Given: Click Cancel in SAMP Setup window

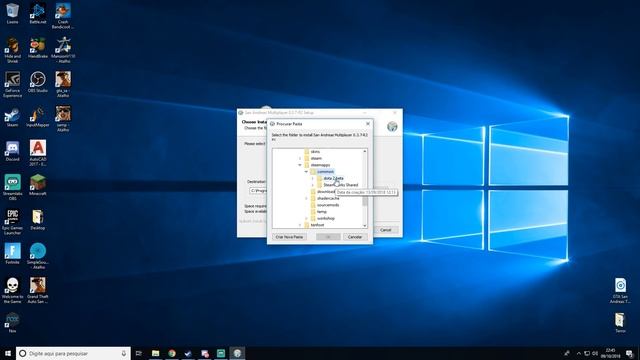Looking at the screenshot, I should (386, 230).
